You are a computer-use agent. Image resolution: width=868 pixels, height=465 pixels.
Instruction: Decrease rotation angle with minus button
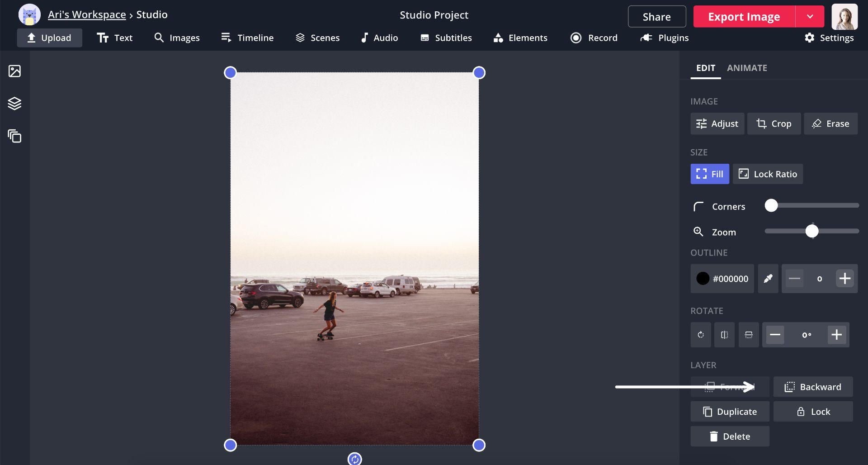(775, 335)
